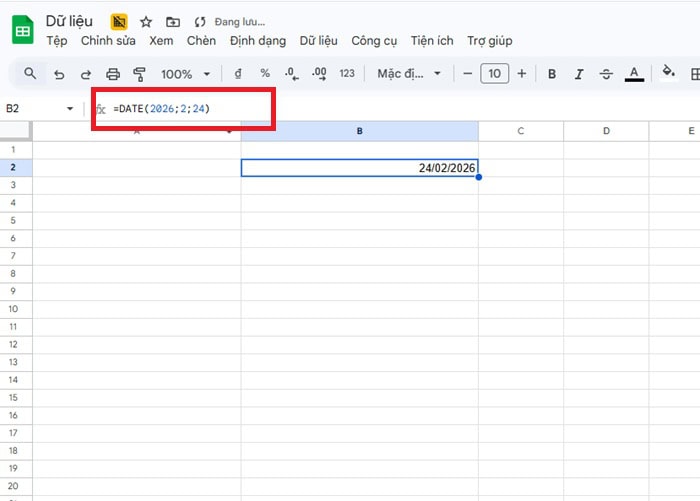
Task: Expand the font family dropdown
Action: (406, 73)
